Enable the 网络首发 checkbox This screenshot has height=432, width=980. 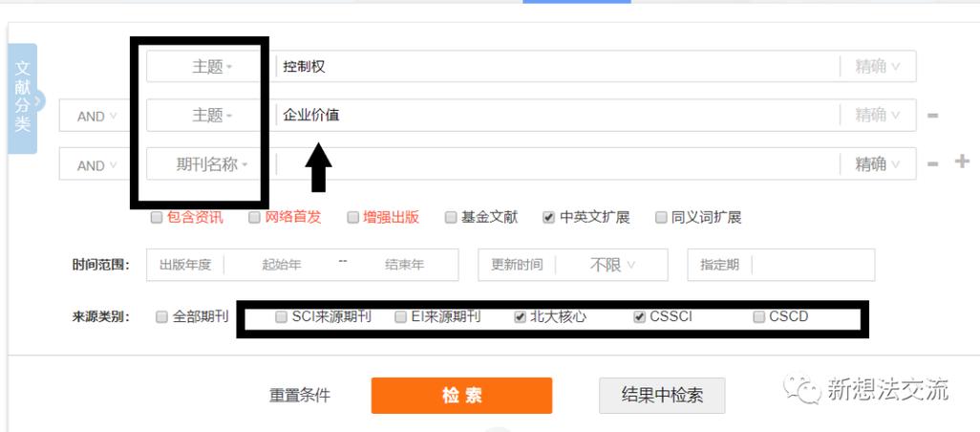254,218
